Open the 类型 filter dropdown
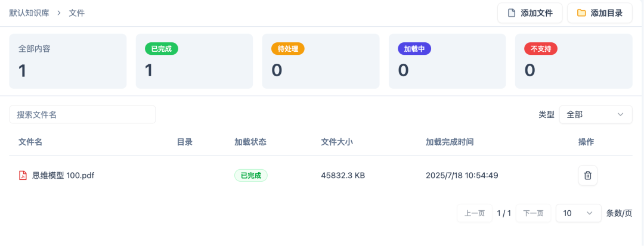644x246 pixels. point(596,114)
